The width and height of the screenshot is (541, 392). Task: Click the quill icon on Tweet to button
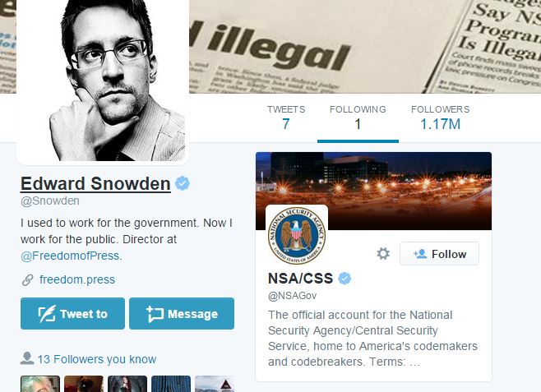coord(47,314)
